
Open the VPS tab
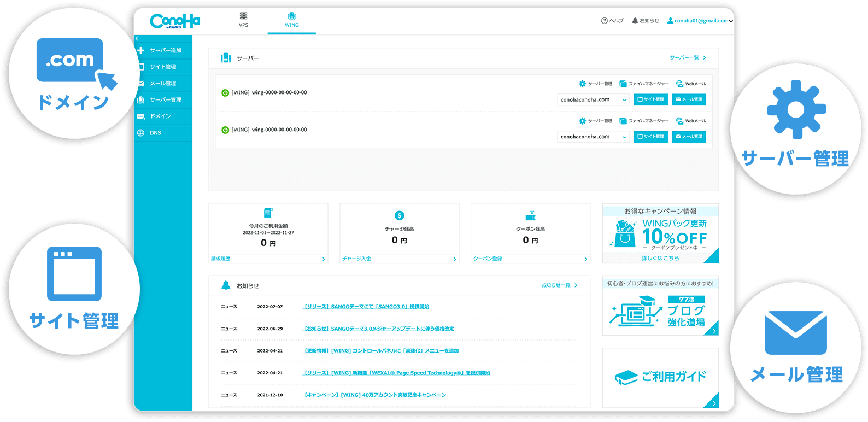243,20
